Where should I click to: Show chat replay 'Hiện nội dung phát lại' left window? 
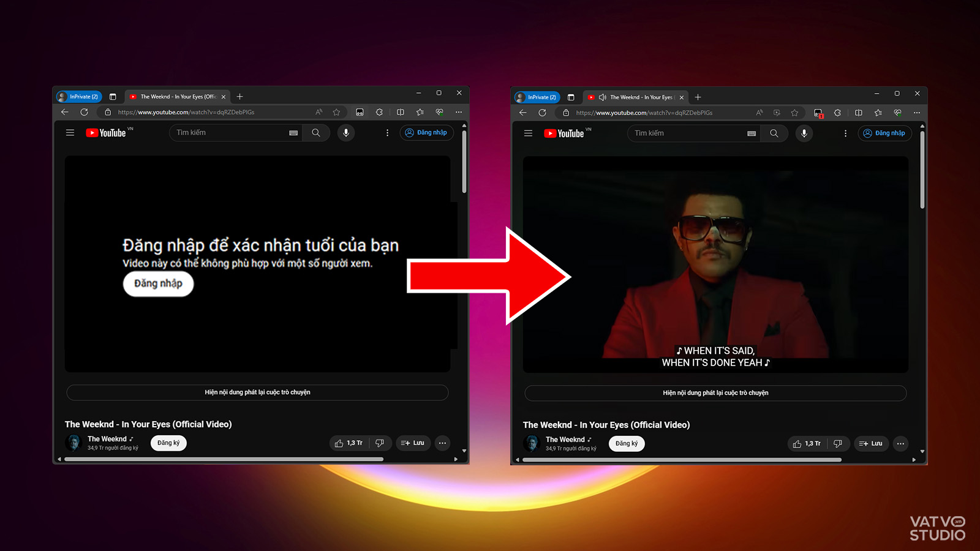257,392
